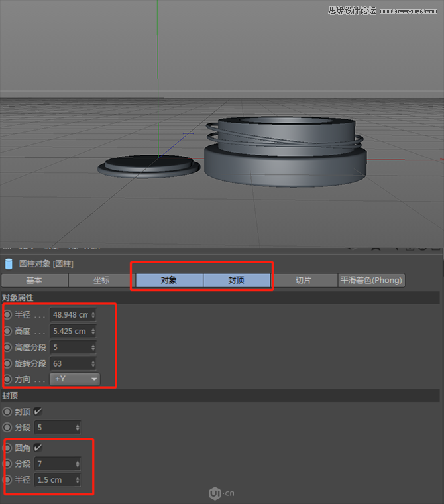444x504 pixels.
Task: Click the stepper arrows on 高度分段 field
Action: click(x=93, y=347)
